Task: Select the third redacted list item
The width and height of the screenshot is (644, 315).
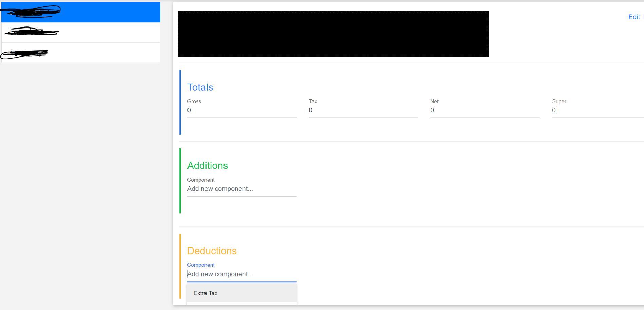Action: (x=81, y=53)
